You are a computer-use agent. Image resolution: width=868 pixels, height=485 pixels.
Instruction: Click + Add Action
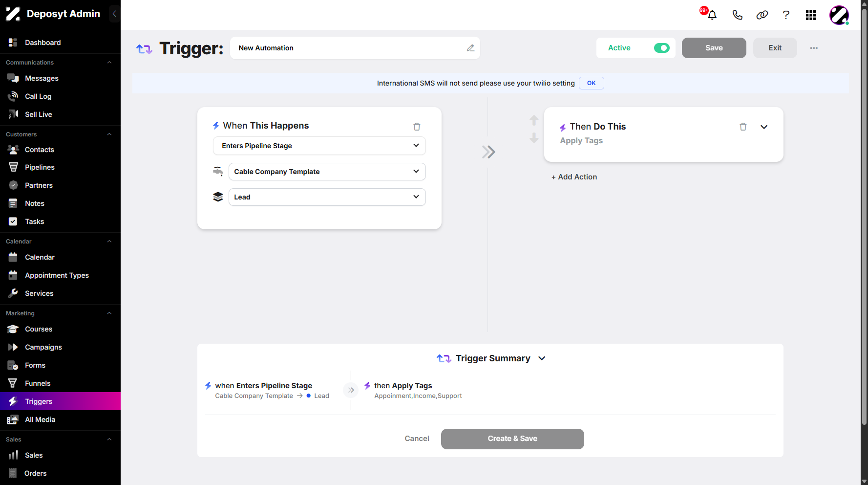tap(574, 177)
